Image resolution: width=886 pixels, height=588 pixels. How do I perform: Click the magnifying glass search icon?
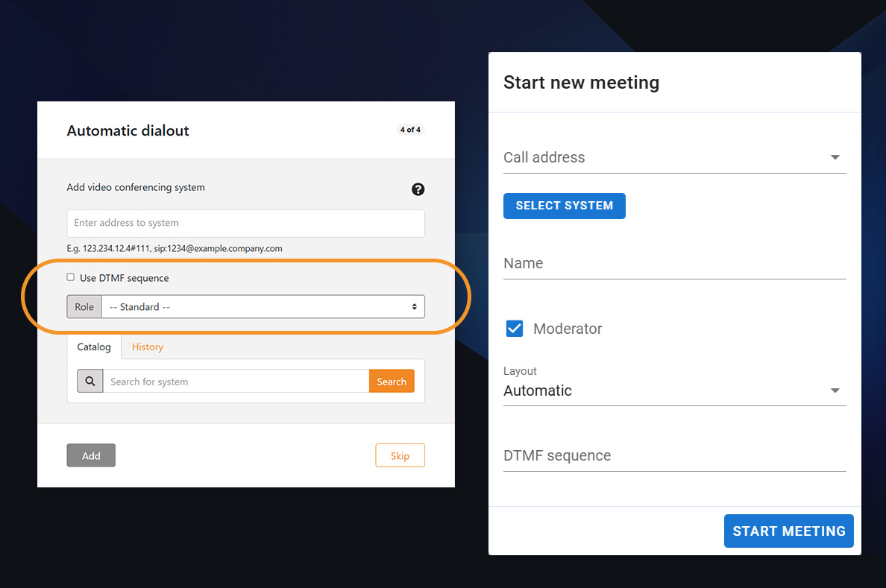(x=90, y=382)
